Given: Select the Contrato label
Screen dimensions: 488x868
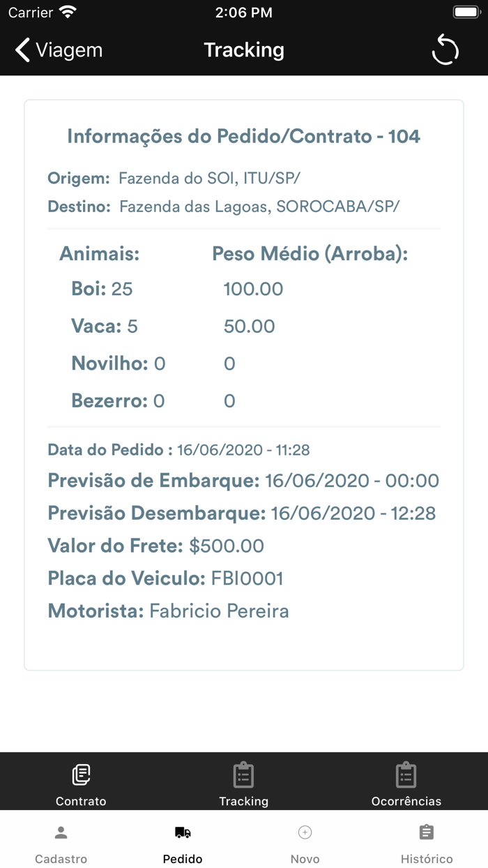Looking at the screenshot, I should point(81,801).
